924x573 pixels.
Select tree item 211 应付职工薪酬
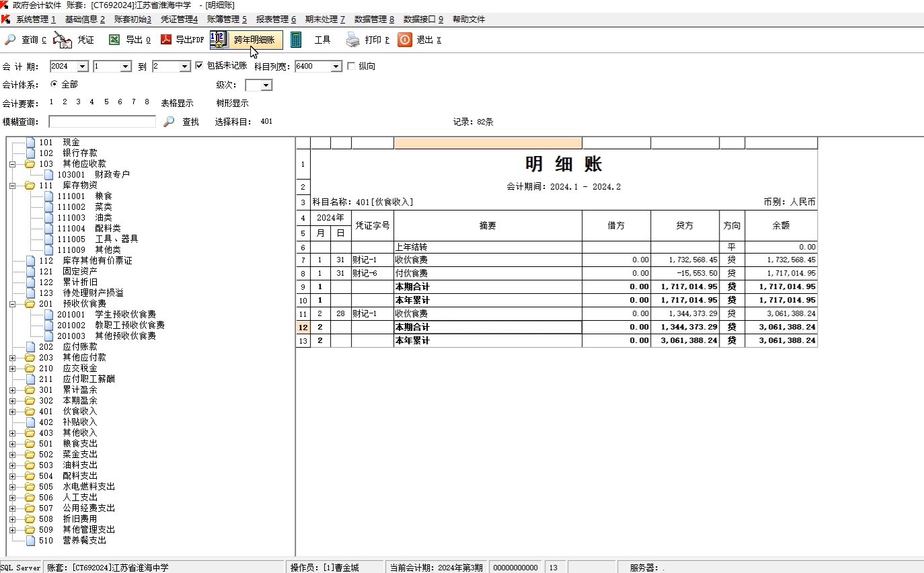(x=77, y=379)
